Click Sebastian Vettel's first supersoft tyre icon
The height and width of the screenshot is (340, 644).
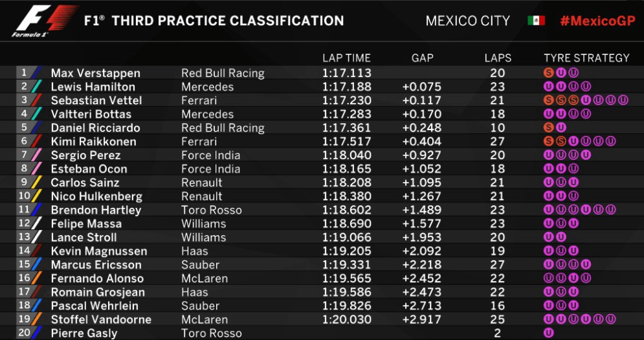pos(548,100)
